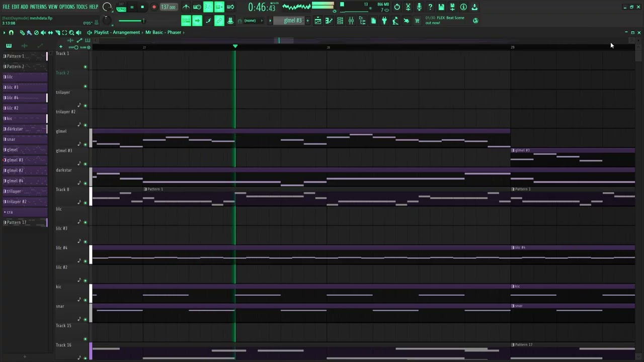Open the Browser tree icon
The width and height of the screenshot is (644, 362).
click(x=362, y=21)
